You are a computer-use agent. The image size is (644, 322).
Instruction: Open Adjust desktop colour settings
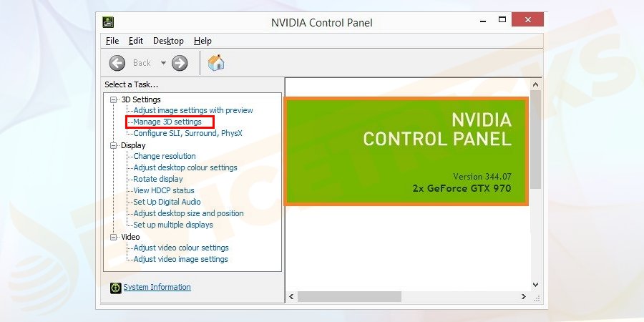[185, 167]
